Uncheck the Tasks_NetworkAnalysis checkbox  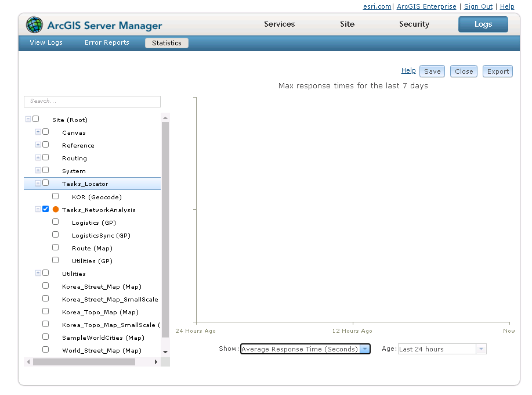coord(45,209)
